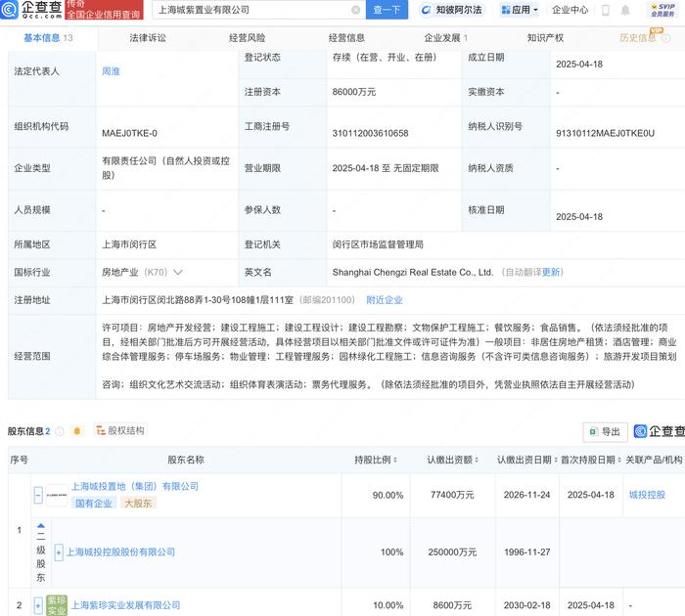The image size is (685, 616).
Task: Click the 上海城投置地 company logo thumbnail
Action: (57, 495)
